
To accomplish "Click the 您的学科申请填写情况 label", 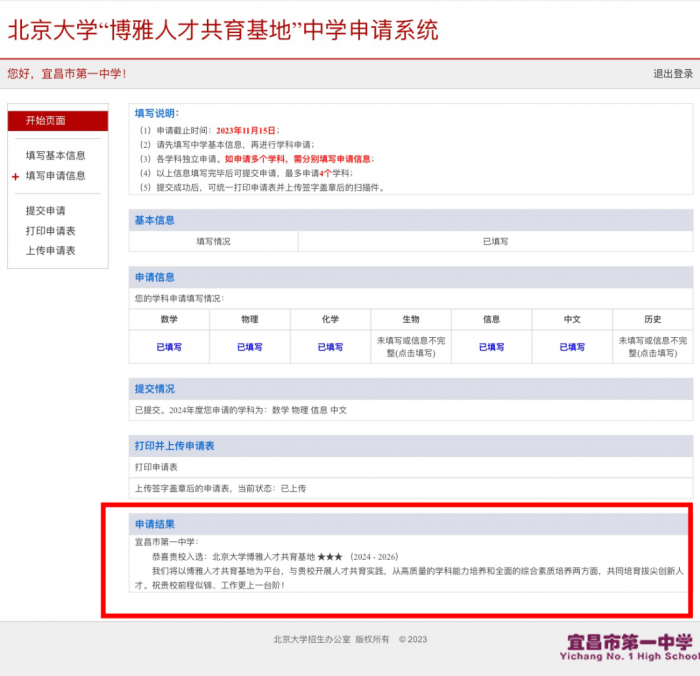I will tap(179, 298).
